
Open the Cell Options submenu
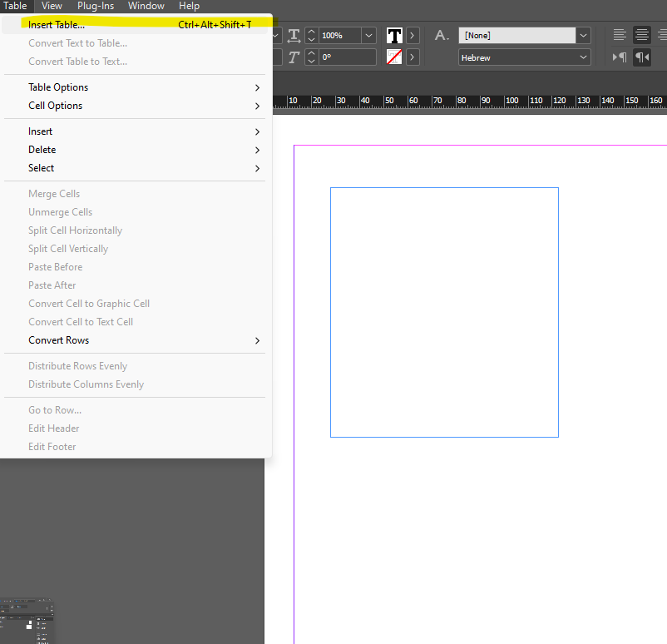tap(56, 106)
